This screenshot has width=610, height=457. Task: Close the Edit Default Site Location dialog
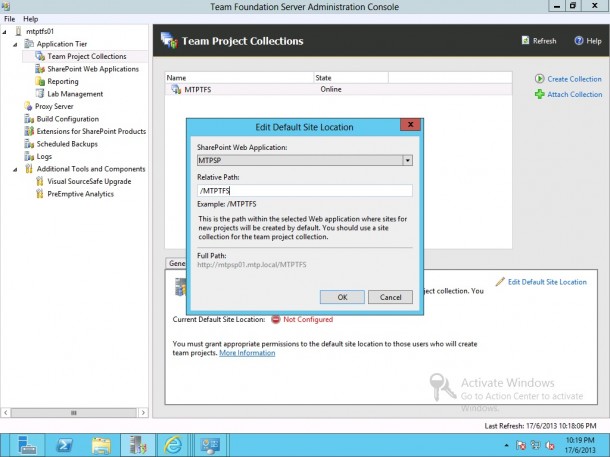(410, 124)
